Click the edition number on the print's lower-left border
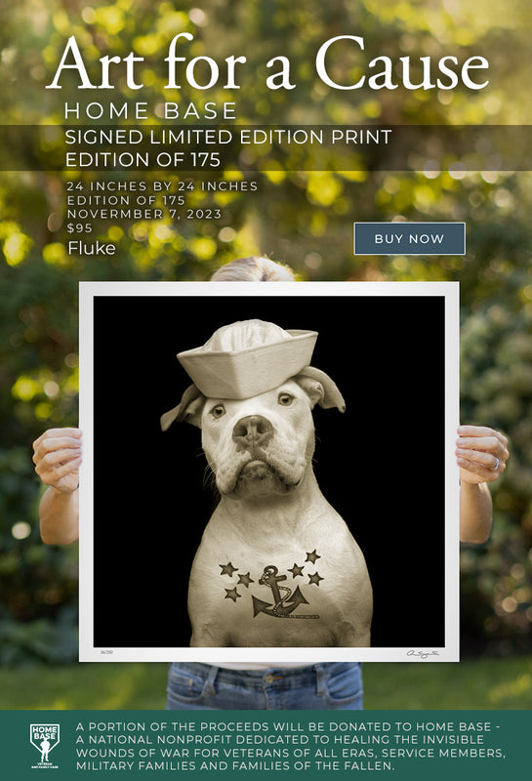Viewport: 532px width, 781px height. point(106,652)
